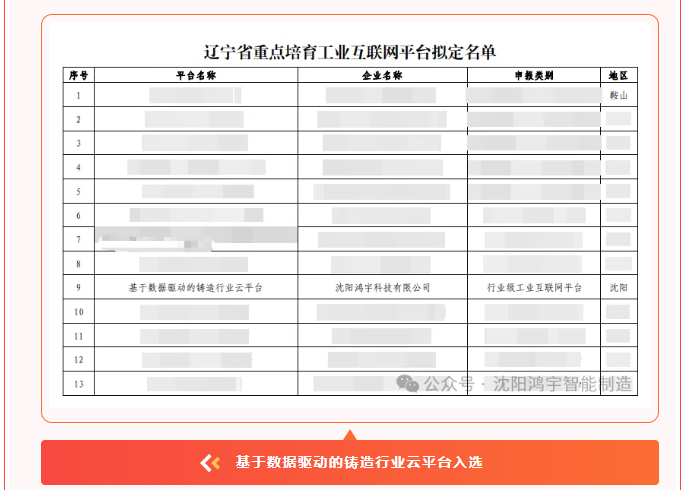Click row number 13 in the table
This screenshot has height=490, width=686.
[x=78, y=383]
